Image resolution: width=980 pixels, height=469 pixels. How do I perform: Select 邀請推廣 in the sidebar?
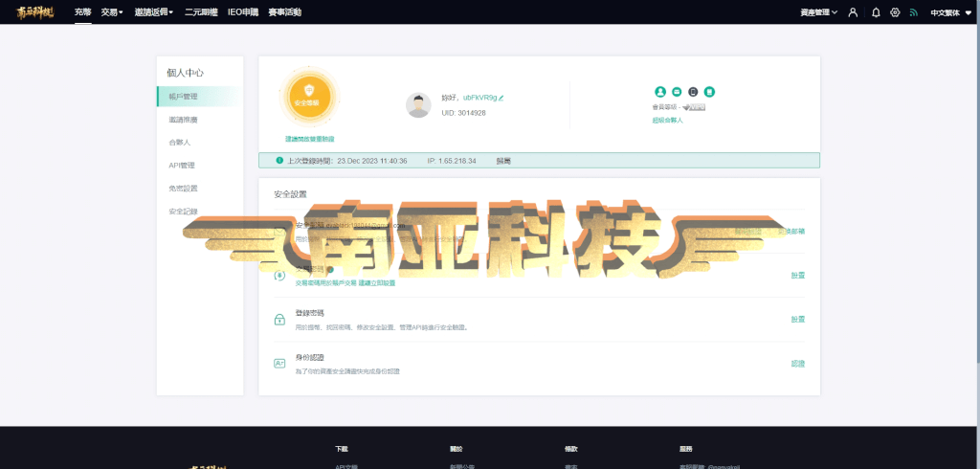pos(183,120)
